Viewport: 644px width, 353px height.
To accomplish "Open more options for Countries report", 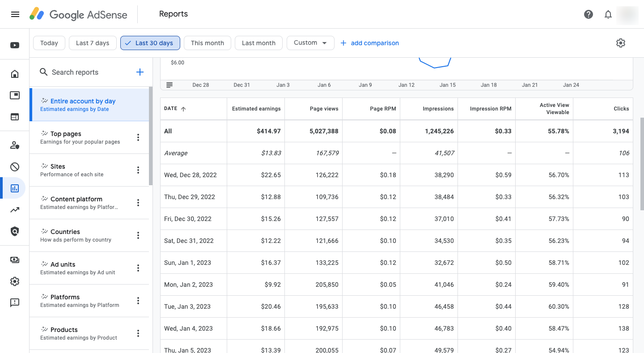I will click(138, 235).
